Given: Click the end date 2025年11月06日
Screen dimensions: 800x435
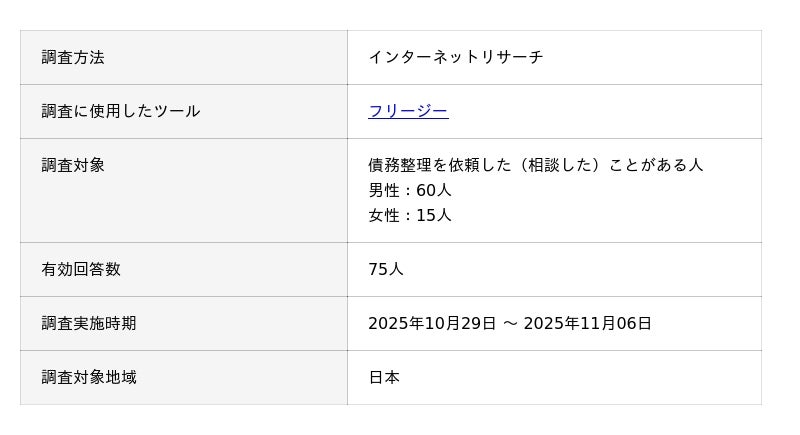Looking at the screenshot, I should coord(587,323).
